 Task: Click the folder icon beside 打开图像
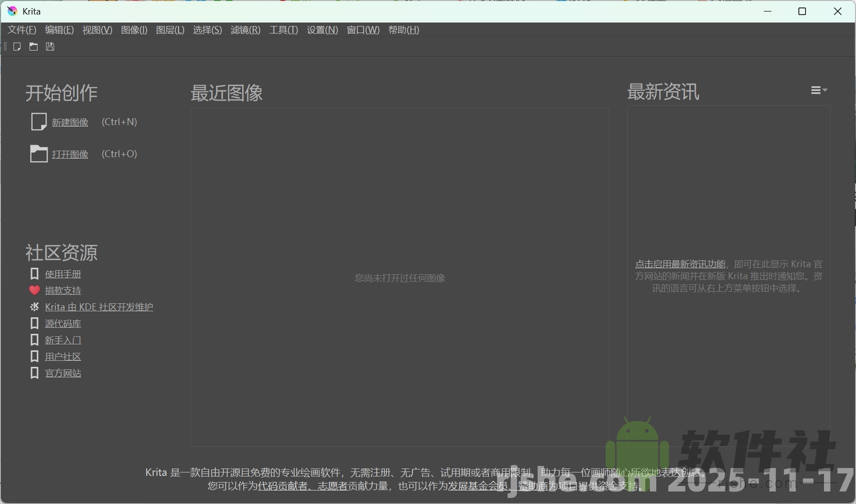39,154
